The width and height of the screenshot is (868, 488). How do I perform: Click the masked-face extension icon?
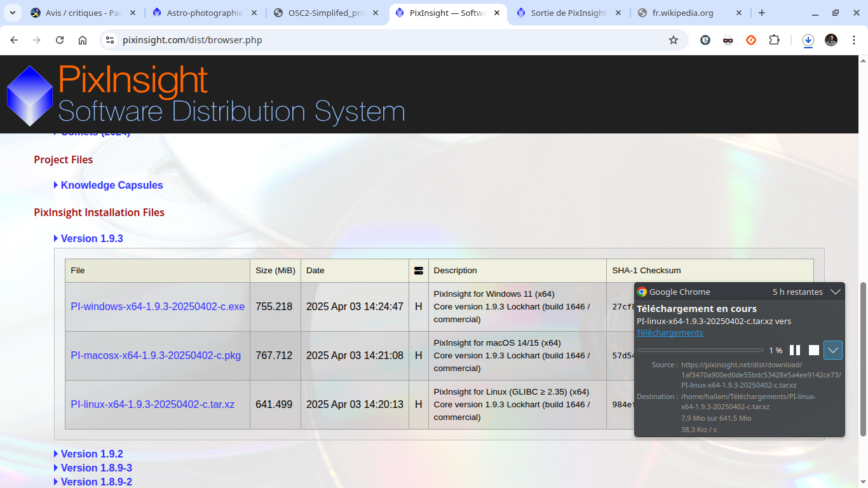pyautogui.click(x=728, y=40)
